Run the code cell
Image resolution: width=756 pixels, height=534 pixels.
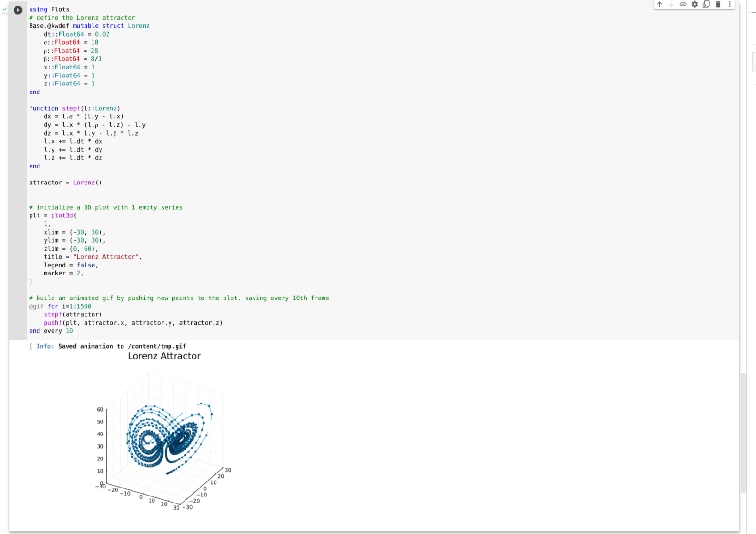click(x=17, y=10)
